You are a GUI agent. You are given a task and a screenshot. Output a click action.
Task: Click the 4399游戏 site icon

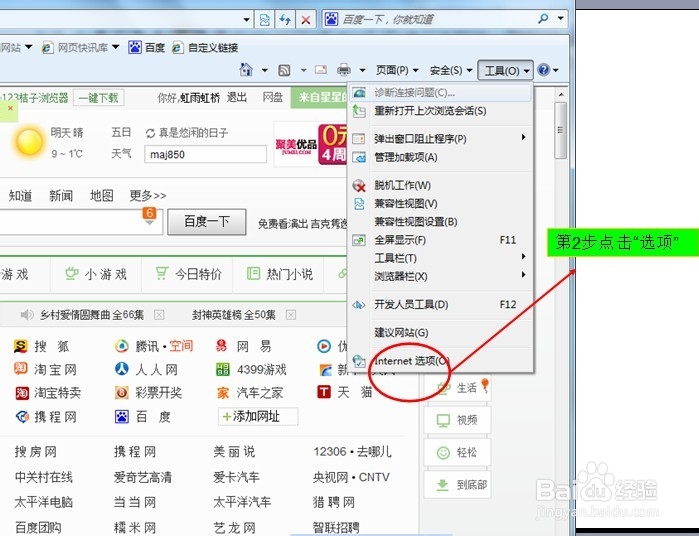click(x=222, y=369)
